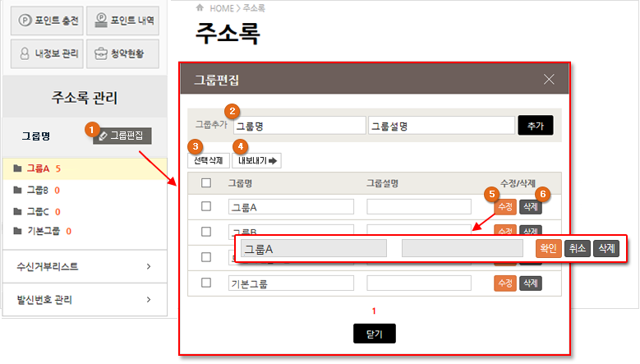Toggle the select-all checkbox in table header

click(207, 183)
